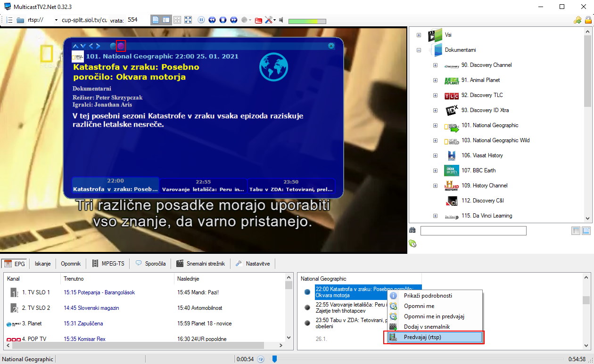Viewport: 594px width, 364px height.
Task: Click the purple circle in EPG overlay
Action: click(x=121, y=46)
